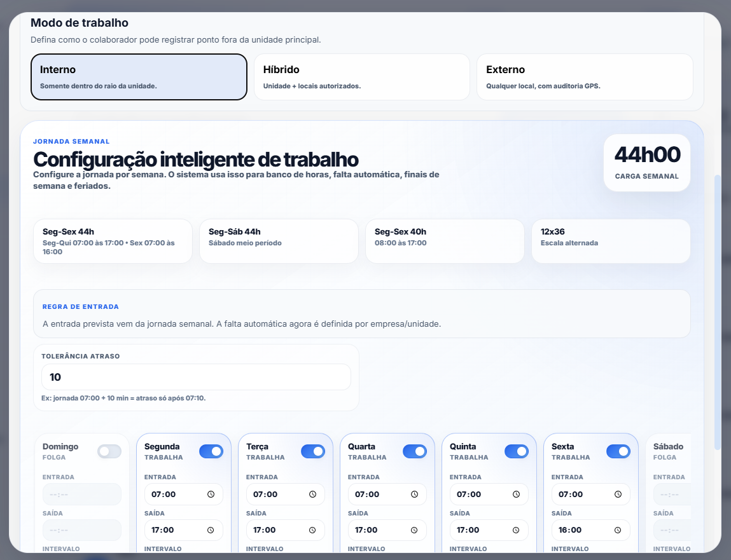Open clock picker for Terça saída

point(312,530)
